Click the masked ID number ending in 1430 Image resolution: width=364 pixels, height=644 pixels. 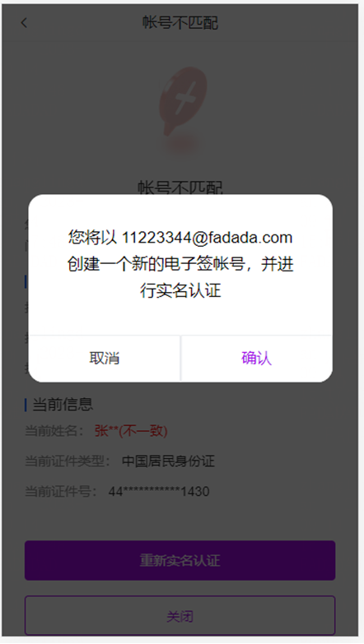click(159, 491)
